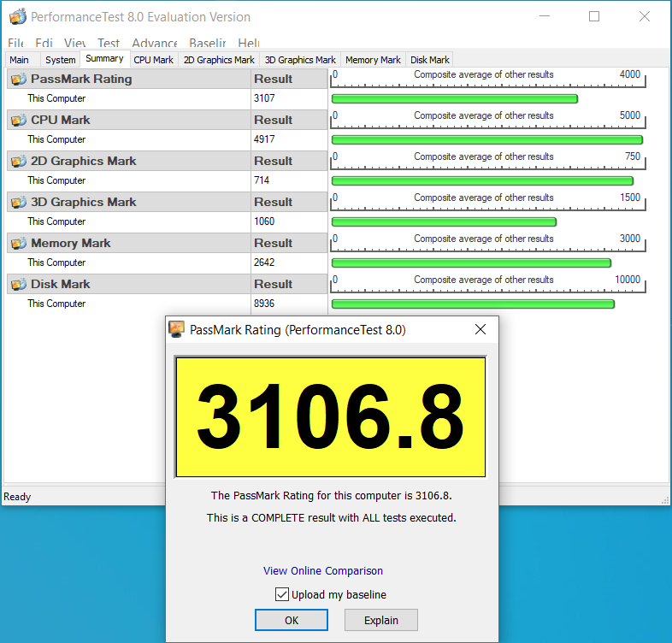Click This Computer under Memory Mark
This screenshot has width=672, height=643.
56,263
